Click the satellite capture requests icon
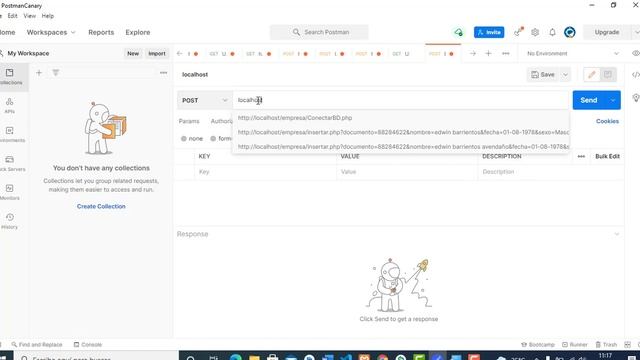This screenshot has height=360, width=640. pyautogui.click(x=518, y=32)
